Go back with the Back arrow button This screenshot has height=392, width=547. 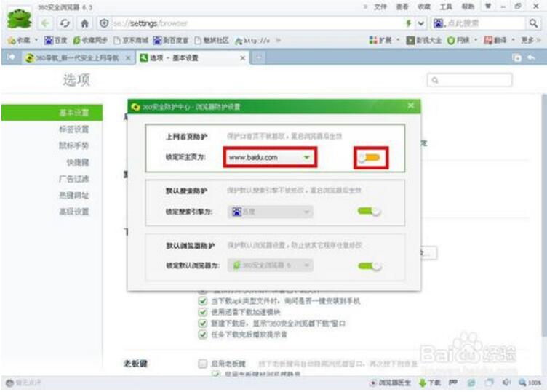pos(45,23)
